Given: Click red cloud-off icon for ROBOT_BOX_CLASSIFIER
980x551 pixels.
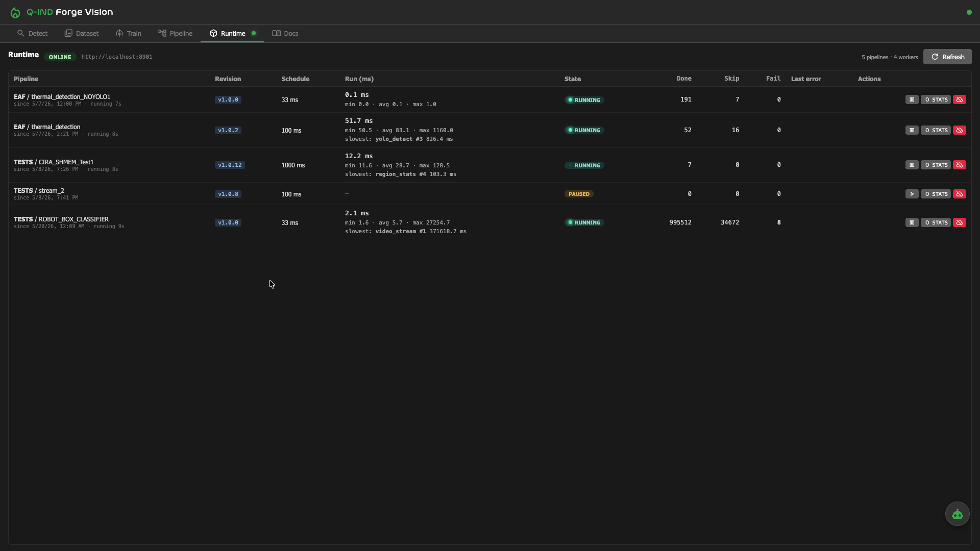Looking at the screenshot, I should click(x=960, y=222).
